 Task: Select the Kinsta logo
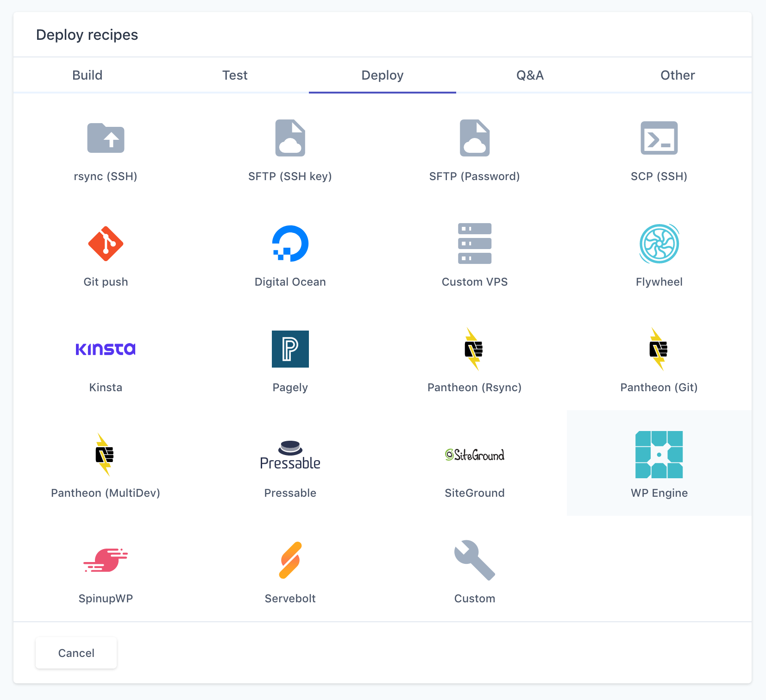click(x=106, y=349)
